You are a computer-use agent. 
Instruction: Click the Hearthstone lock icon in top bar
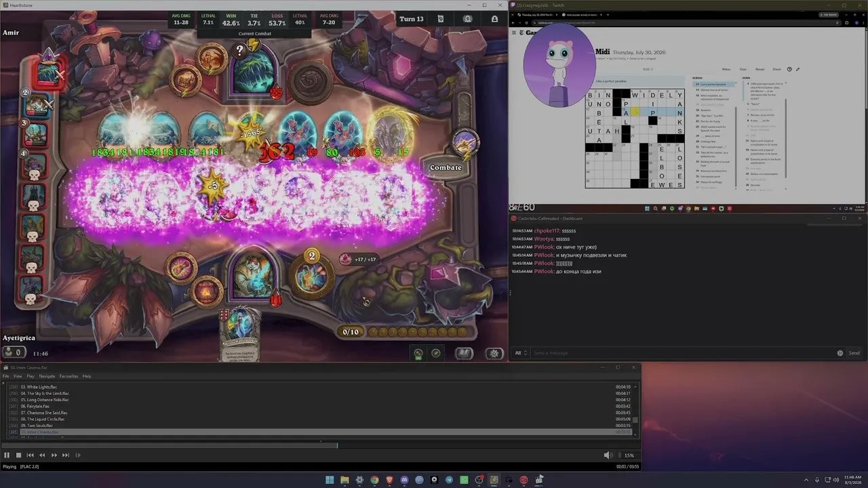click(494, 19)
